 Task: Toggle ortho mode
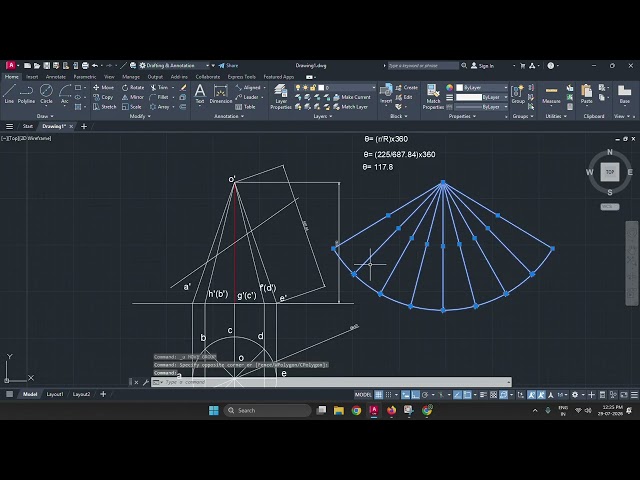click(415, 395)
